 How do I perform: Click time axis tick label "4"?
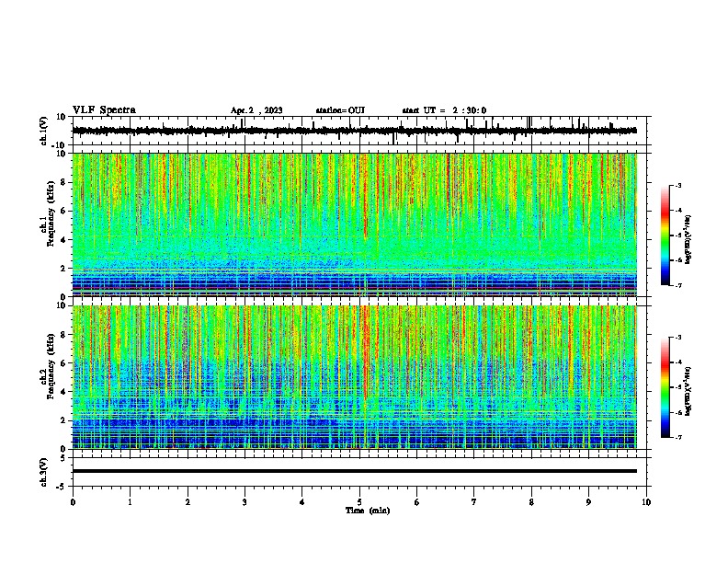tap(302, 502)
